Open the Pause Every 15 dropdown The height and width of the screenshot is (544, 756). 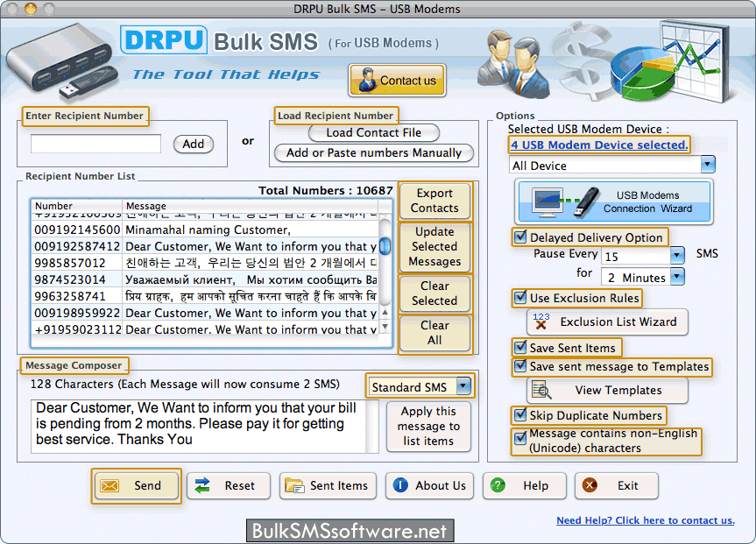pos(677,256)
